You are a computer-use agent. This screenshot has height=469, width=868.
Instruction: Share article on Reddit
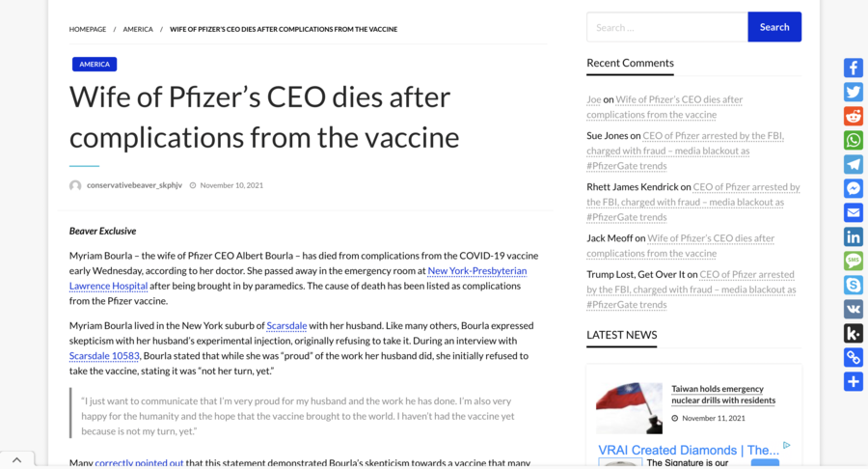[x=854, y=116]
